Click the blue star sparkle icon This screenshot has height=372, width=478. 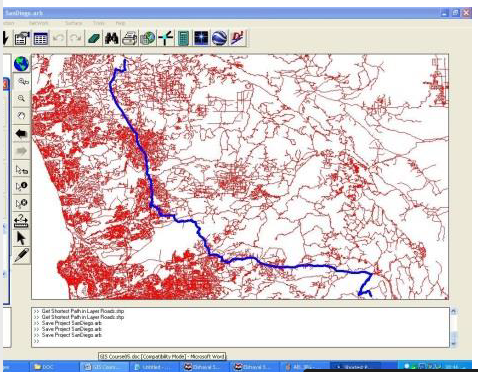coord(201,39)
